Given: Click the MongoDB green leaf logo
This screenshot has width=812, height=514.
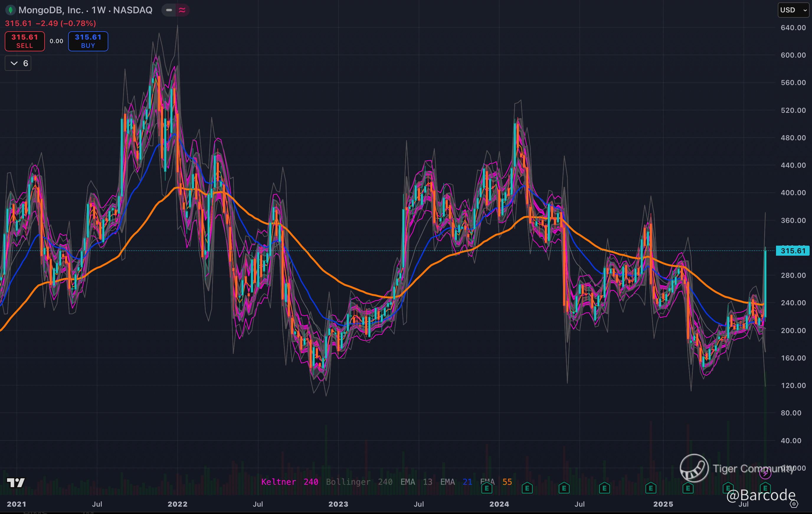Looking at the screenshot, I should [x=10, y=10].
